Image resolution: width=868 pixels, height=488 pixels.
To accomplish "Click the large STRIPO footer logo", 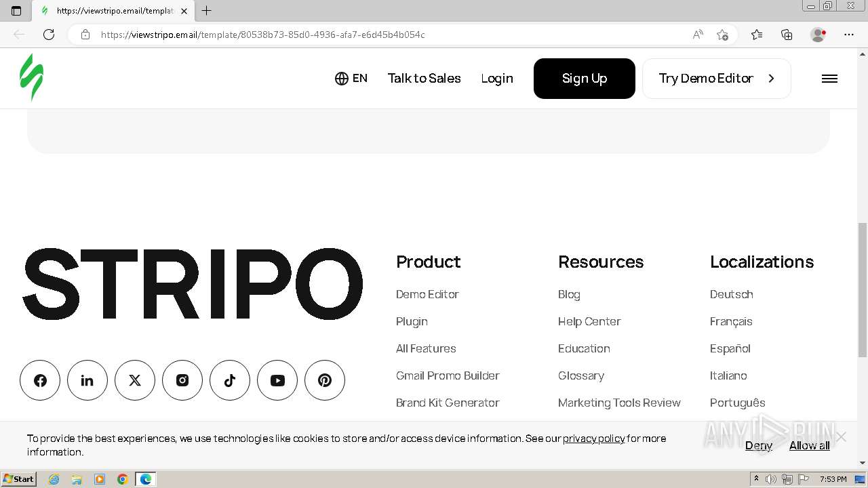I will (x=193, y=283).
